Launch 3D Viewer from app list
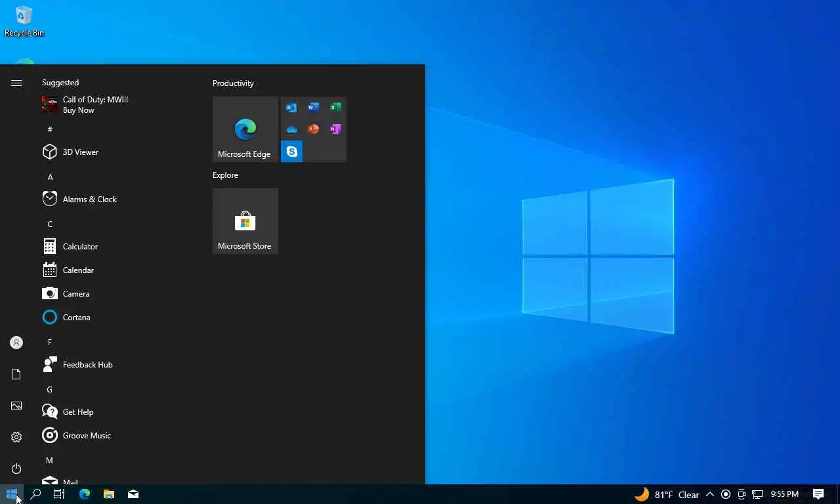The height and width of the screenshot is (504, 840). [x=117, y=152]
